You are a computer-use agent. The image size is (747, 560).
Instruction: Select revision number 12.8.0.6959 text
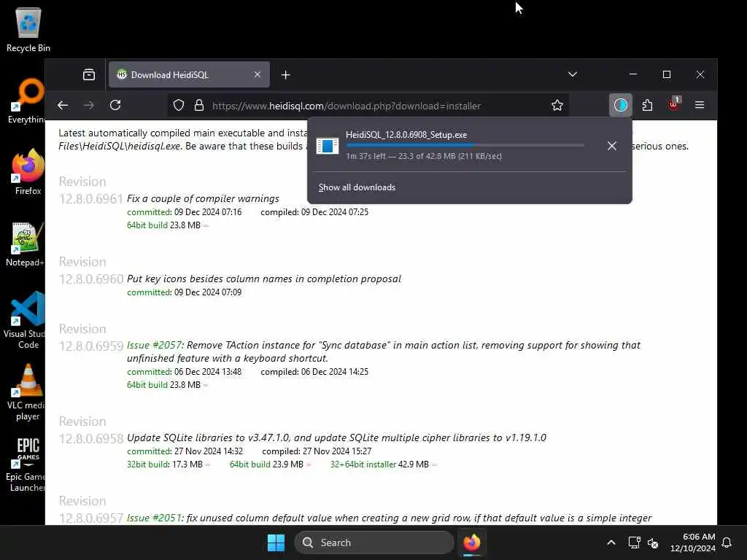pyautogui.click(x=91, y=346)
